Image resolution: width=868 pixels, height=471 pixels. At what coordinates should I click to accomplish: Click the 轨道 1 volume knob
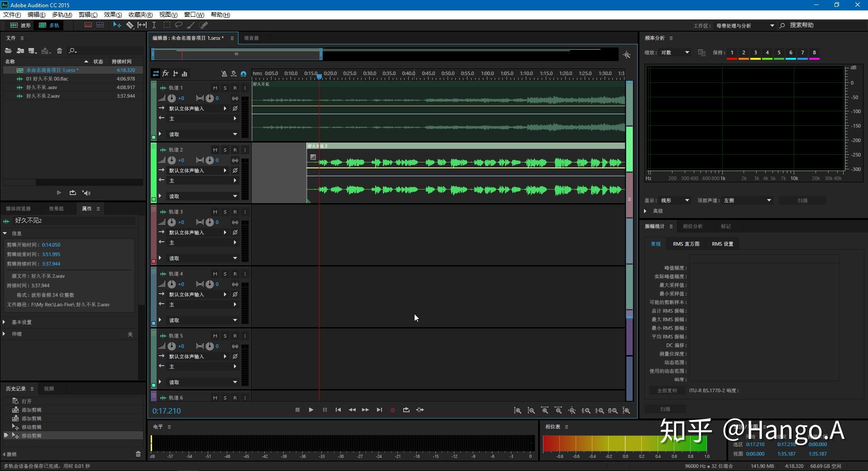pyautogui.click(x=172, y=98)
